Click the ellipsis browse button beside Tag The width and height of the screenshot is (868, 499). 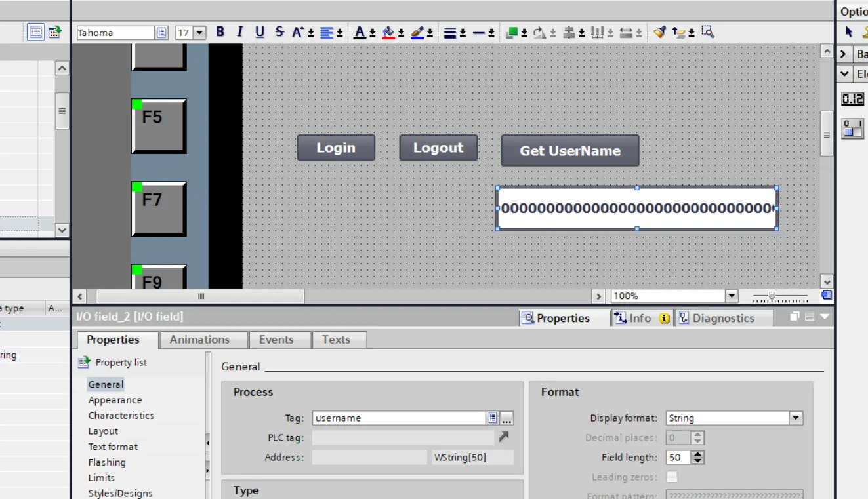(506, 418)
